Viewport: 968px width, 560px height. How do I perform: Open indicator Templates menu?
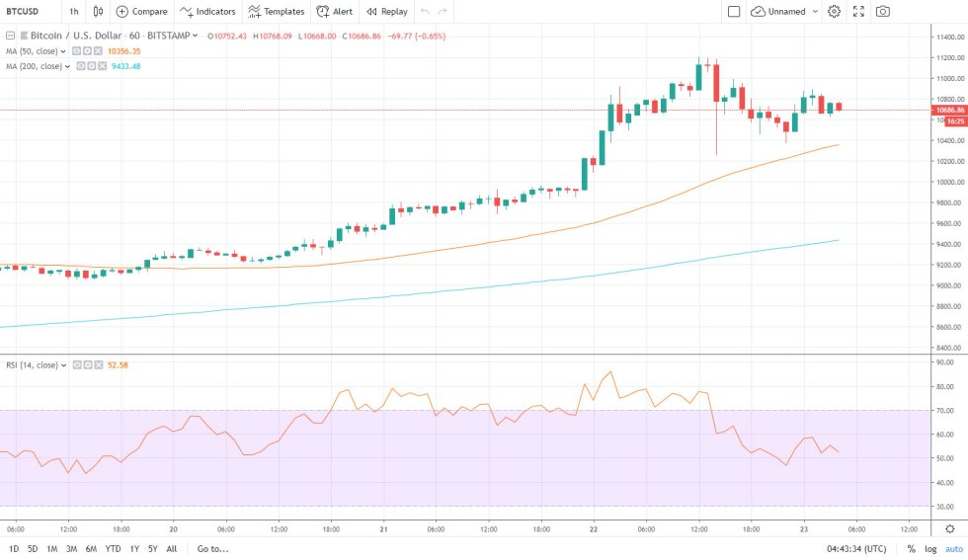click(x=276, y=11)
